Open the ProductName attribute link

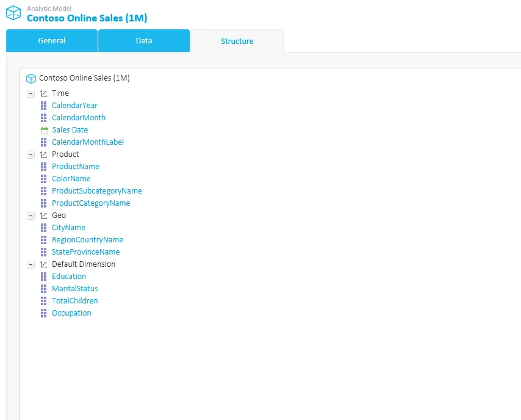pyautogui.click(x=76, y=167)
